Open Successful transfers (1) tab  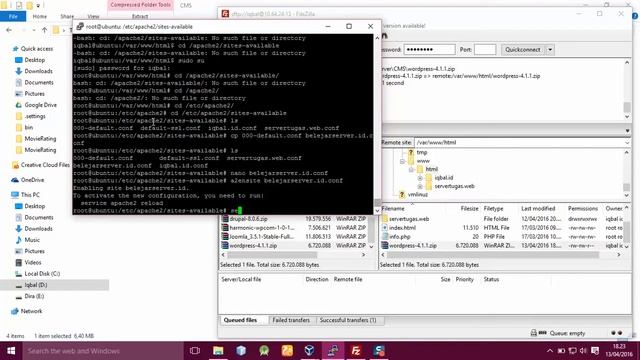348,320
